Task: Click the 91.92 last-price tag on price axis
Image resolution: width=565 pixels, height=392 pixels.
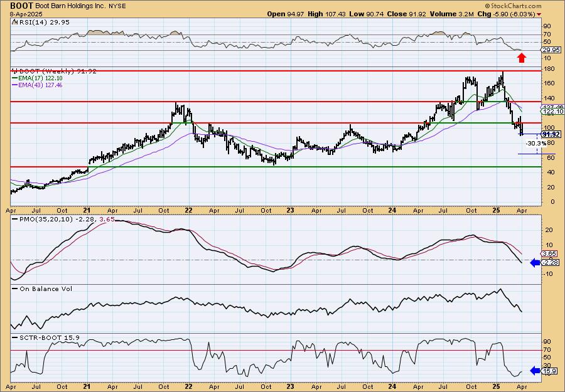Action: [552, 134]
